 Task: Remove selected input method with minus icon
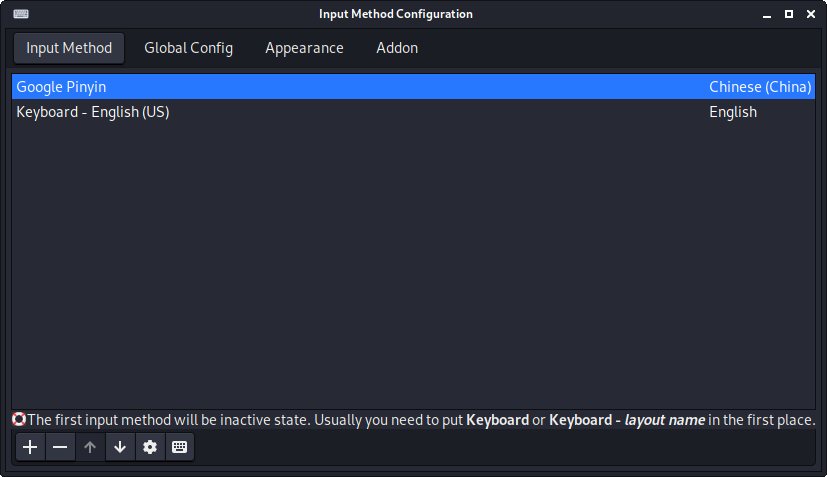coord(60,447)
